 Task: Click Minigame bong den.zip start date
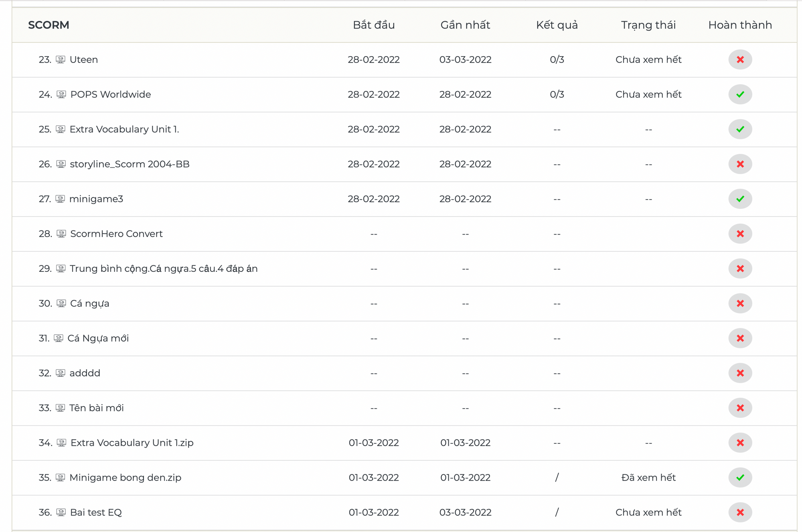tap(374, 478)
